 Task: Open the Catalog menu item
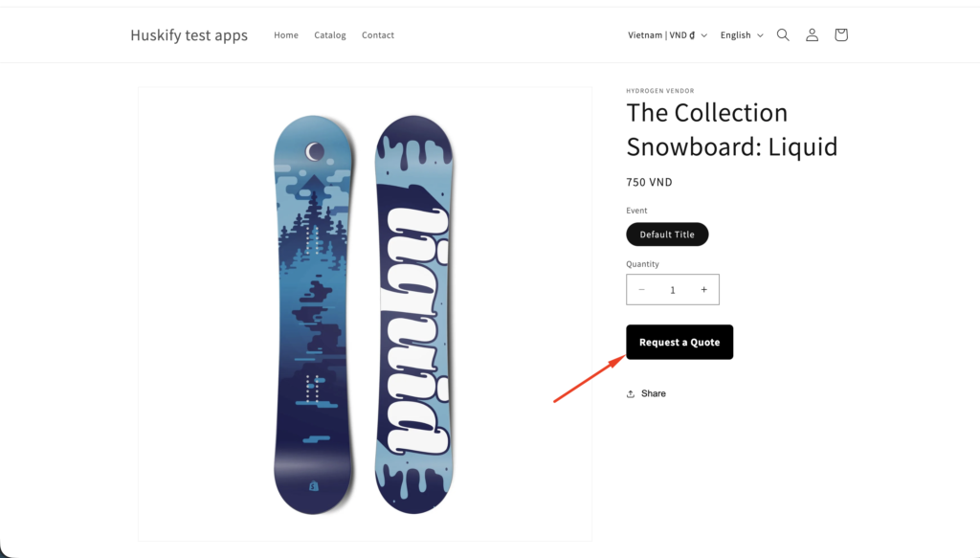(x=330, y=35)
